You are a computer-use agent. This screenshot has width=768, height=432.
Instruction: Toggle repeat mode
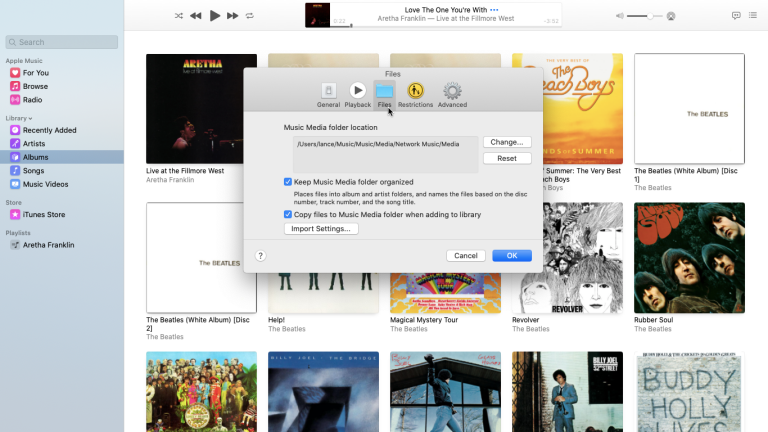point(250,16)
